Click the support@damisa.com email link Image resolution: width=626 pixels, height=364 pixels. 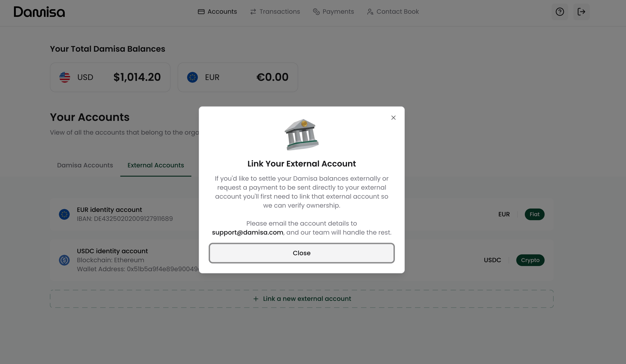(x=248, y=233)
